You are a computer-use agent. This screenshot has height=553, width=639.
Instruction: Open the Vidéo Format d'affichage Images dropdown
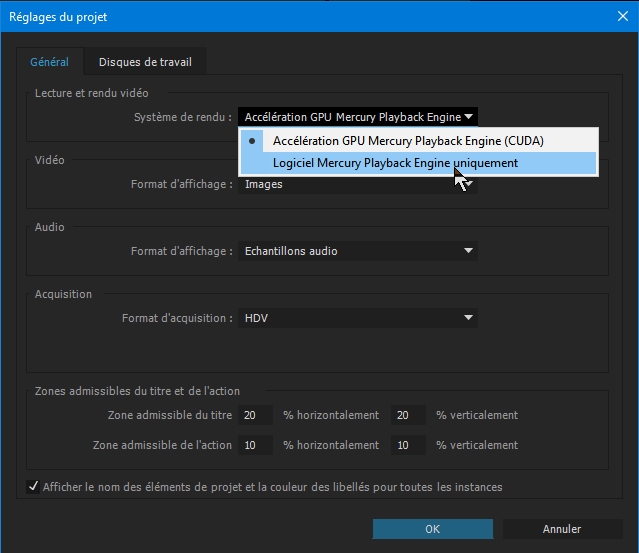[358, 184]
